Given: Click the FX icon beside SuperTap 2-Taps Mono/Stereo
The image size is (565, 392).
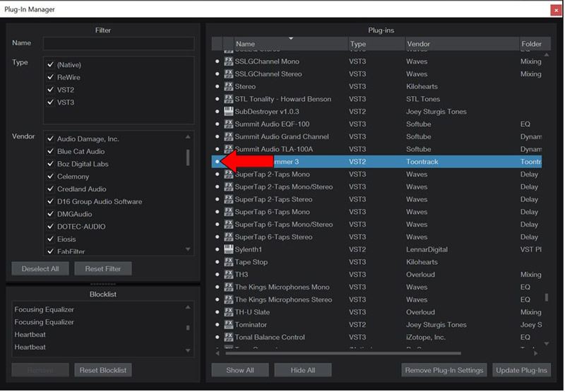Looking at the screenshot, I should [x=228, y=186].
